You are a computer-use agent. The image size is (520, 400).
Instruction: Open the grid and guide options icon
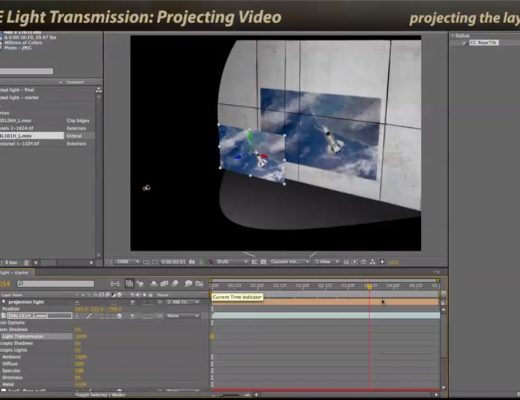point(146,262)
